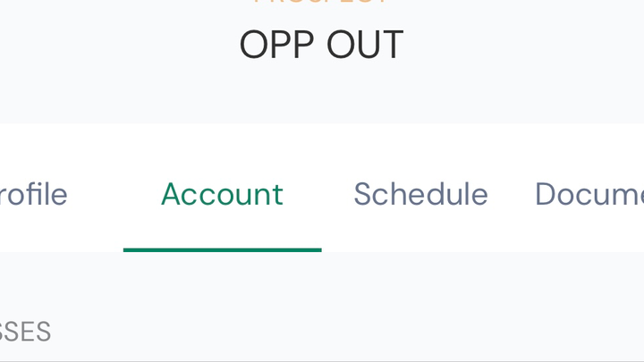
Task: Switch to the Account tab
Action: [x=222, y=194]
